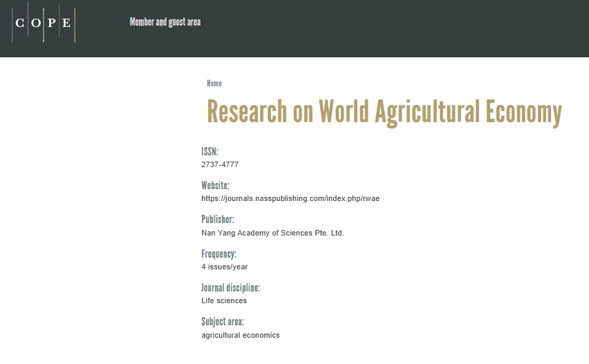Image resolution: width=589 pixels, height=364 pixels.
Task: Click the ISSN label
Action: pos(209,151)
